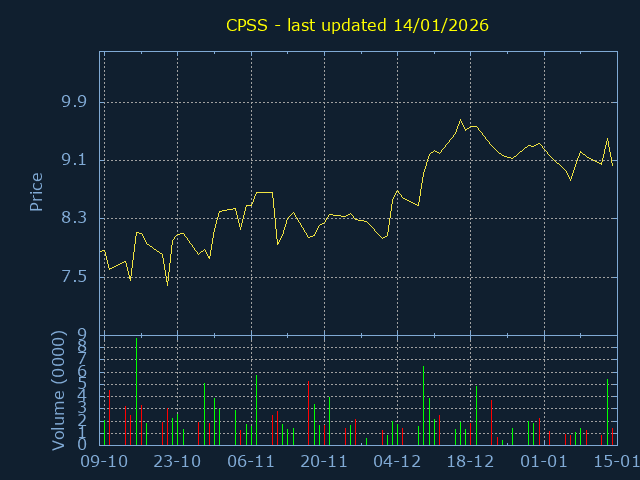Click the lowest dip of the price line
This screenshot has width=640, height=480.
(x=167, y=285)
